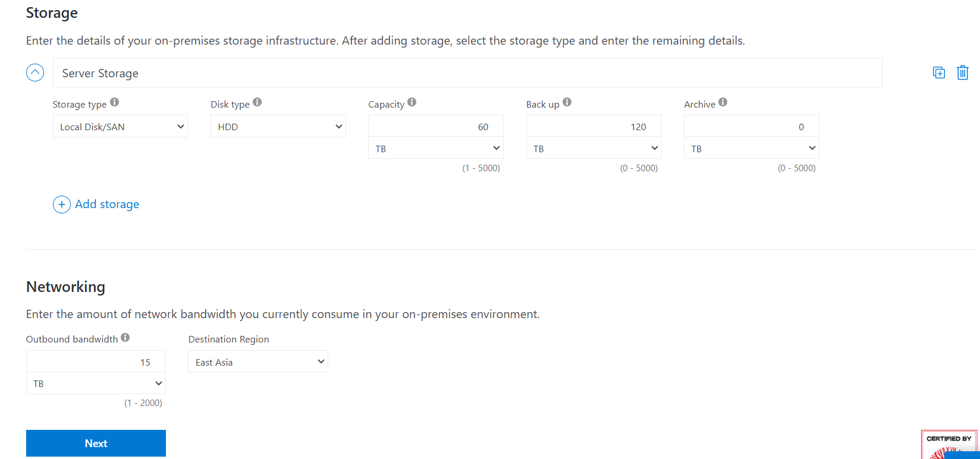Image resolution: width=980 pixels, height=459 pixels.
Task: Open the Archive unit dropdown
Action: [x=752, y=149]
